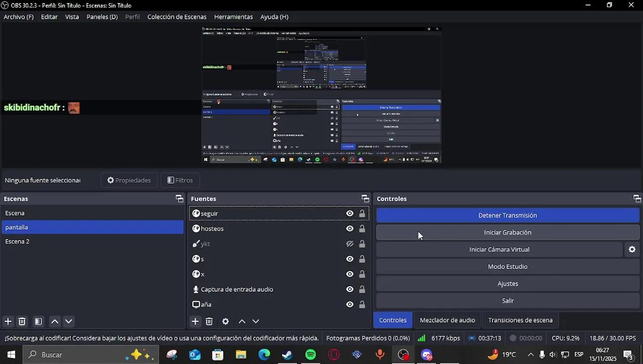Add a new source with plus icon
643x364 pixels.
tap(195, 322)
